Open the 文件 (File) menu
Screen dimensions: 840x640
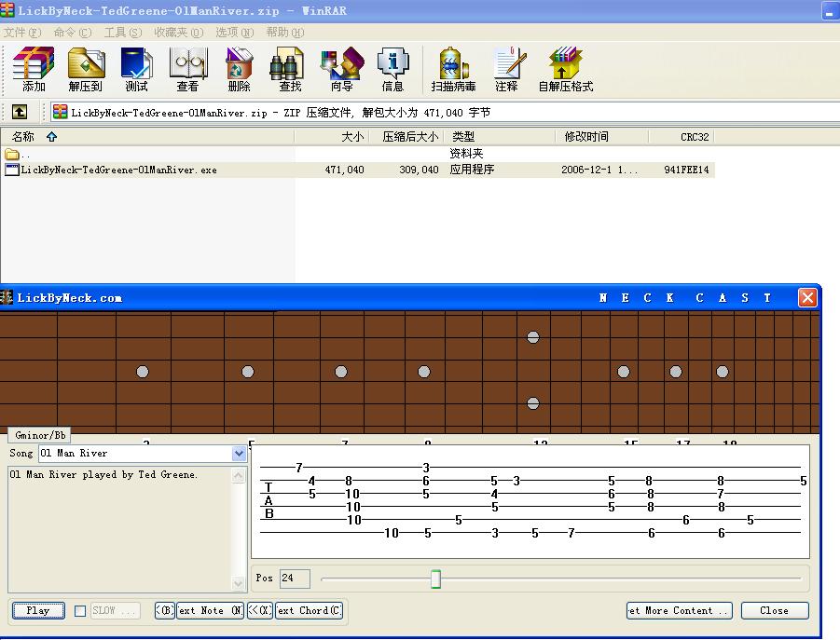click(21, 32)
